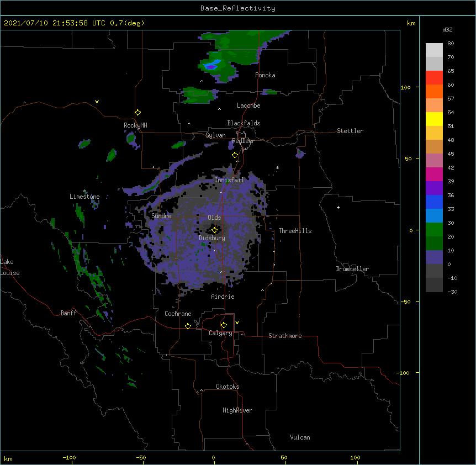Pick the 36 dBZ blue color swatch
Viewport: 476px width, 465px height.
click(x=434, y=202)
